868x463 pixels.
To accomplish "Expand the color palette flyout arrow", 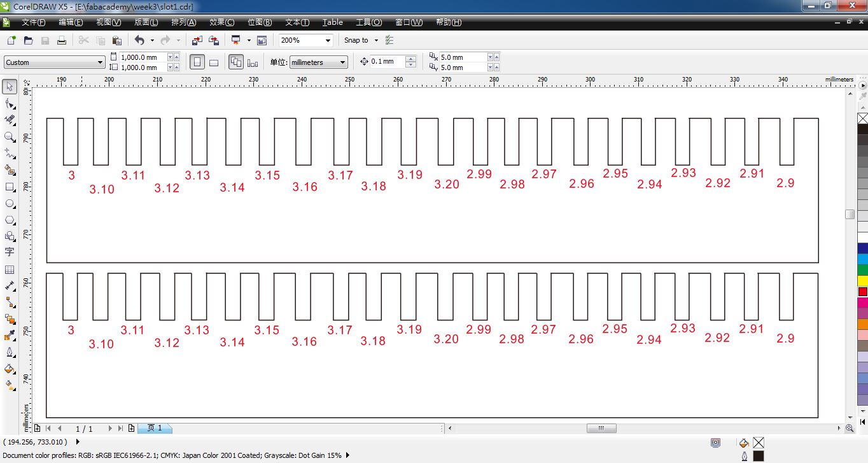I will click(863, 85).
